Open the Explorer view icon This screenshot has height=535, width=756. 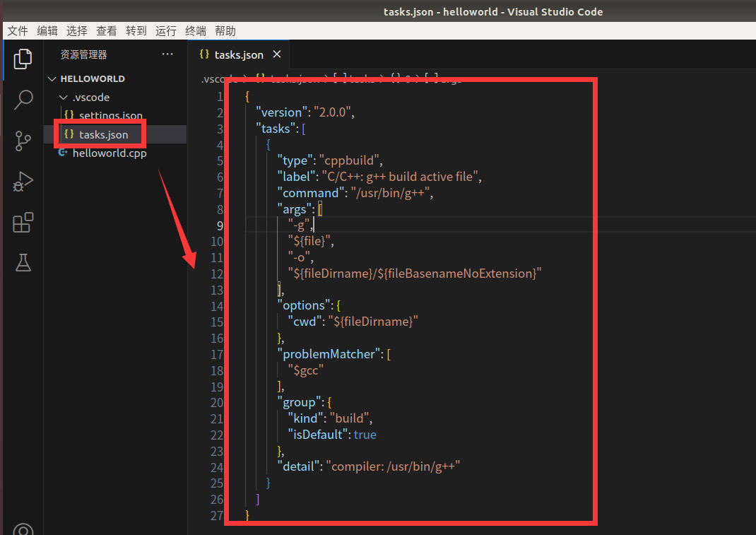23,59
